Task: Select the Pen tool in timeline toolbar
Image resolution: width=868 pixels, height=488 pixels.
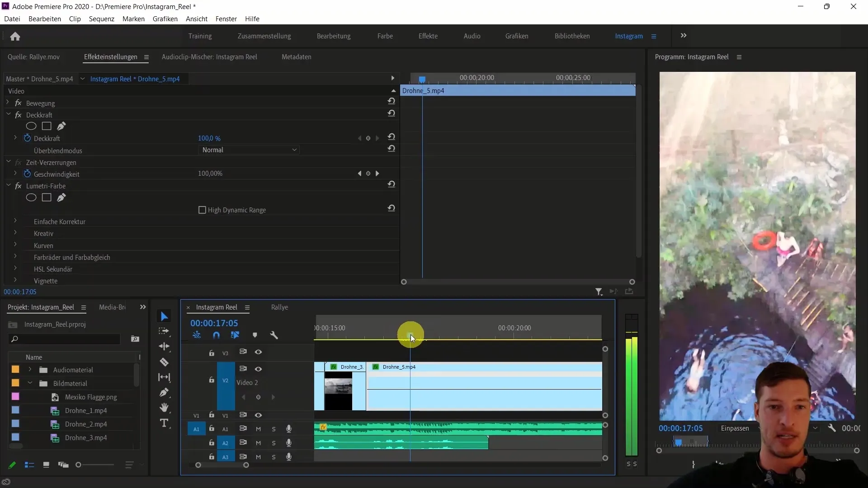Action: [x=164, y=392]
